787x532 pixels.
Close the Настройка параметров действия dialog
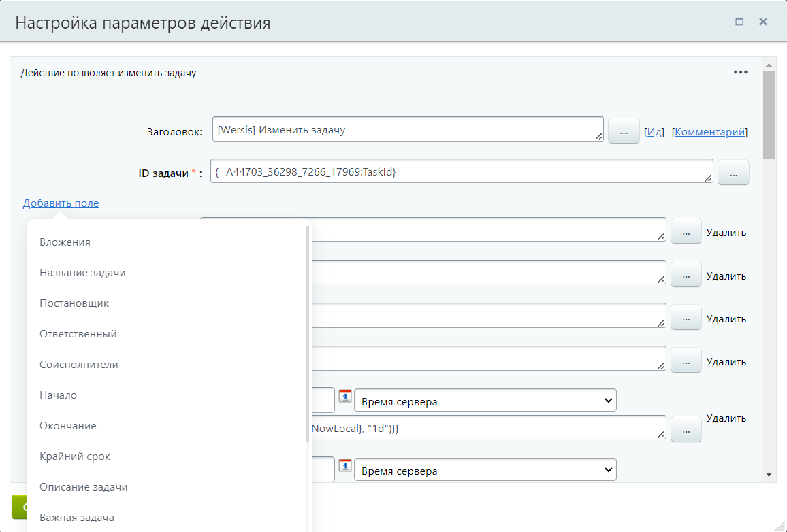coord(763,22)
